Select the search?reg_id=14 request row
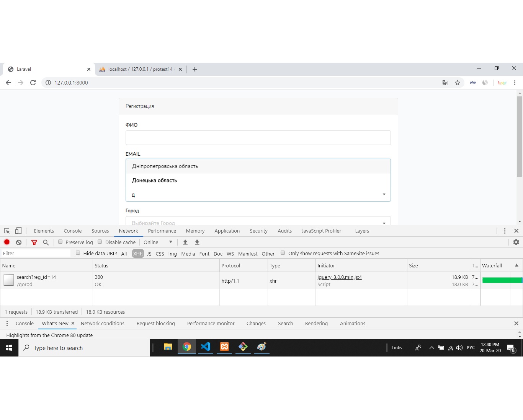Image resolution: width=523 pixels, height=420 pixels. [261, 281]
